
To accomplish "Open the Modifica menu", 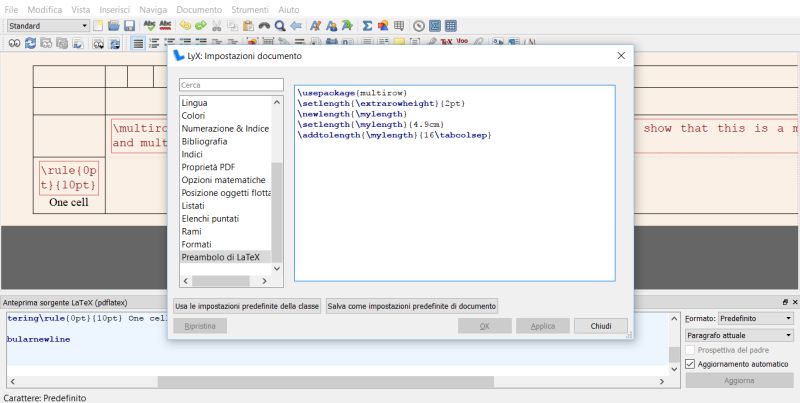I will point(45,10).
